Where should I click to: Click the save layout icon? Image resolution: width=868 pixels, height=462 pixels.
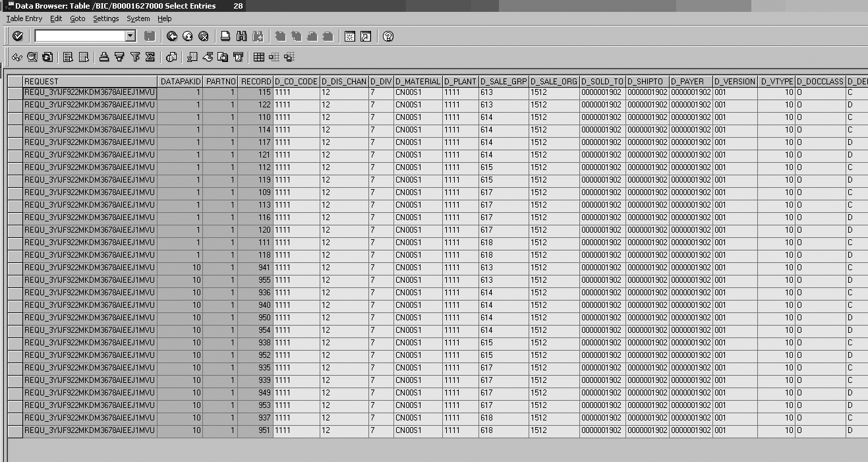pyautogui.click(x=289, y=57)
